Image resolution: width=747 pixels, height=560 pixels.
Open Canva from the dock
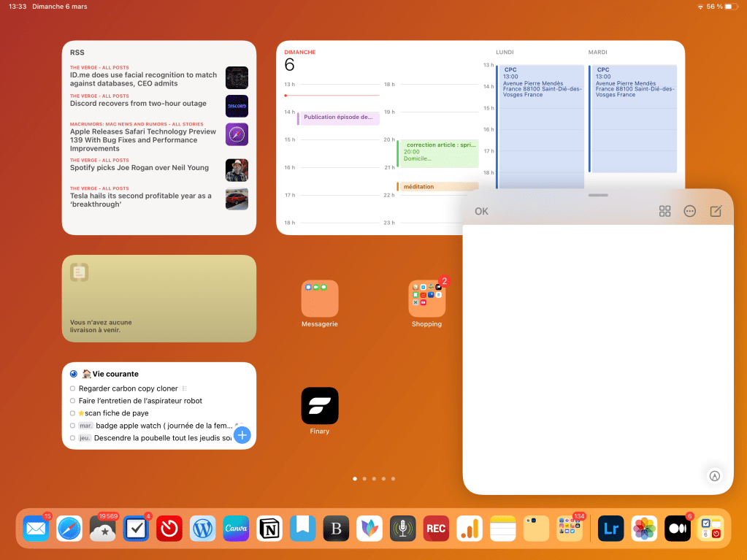click(237, 528)
